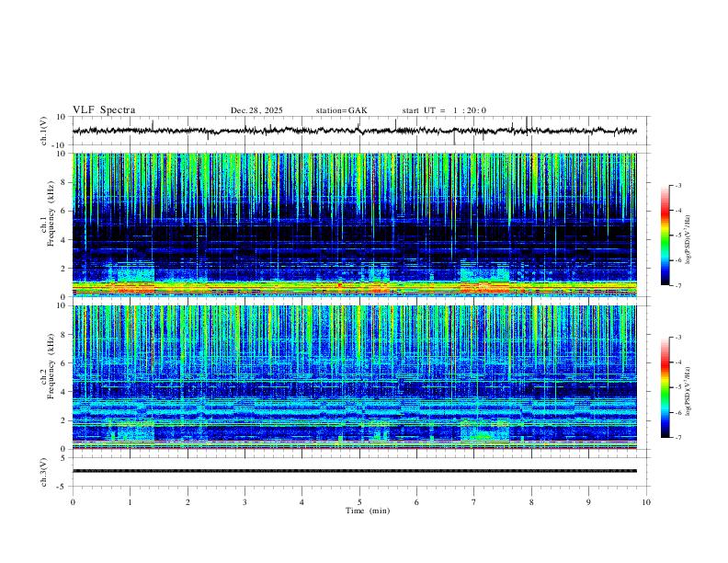
Task: Click the "VLF Spectra" plot title
Action: coord(104,110)
